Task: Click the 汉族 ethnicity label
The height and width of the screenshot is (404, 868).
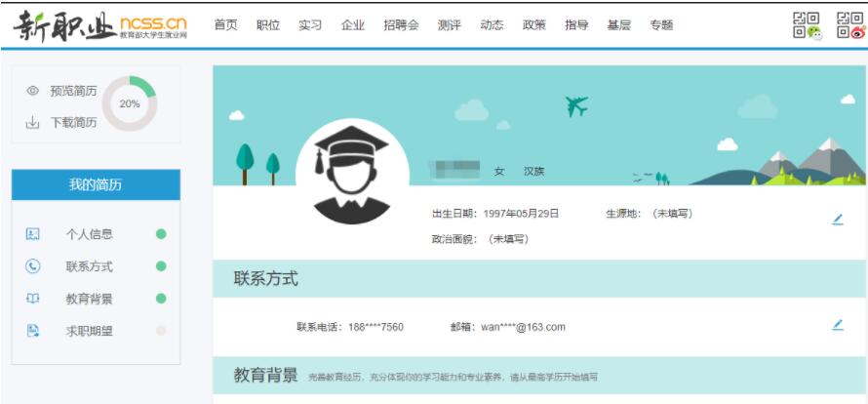Action: (x=534, y=172)
